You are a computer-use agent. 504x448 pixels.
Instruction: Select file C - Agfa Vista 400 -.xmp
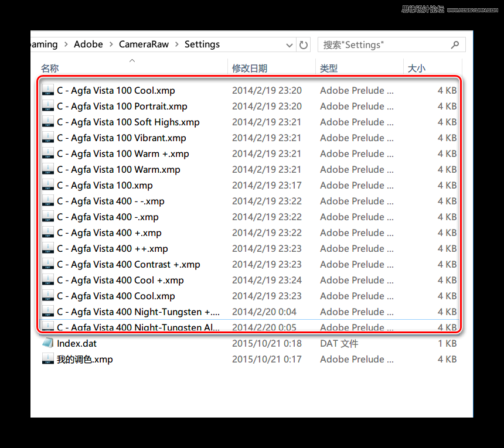point(108,217)
